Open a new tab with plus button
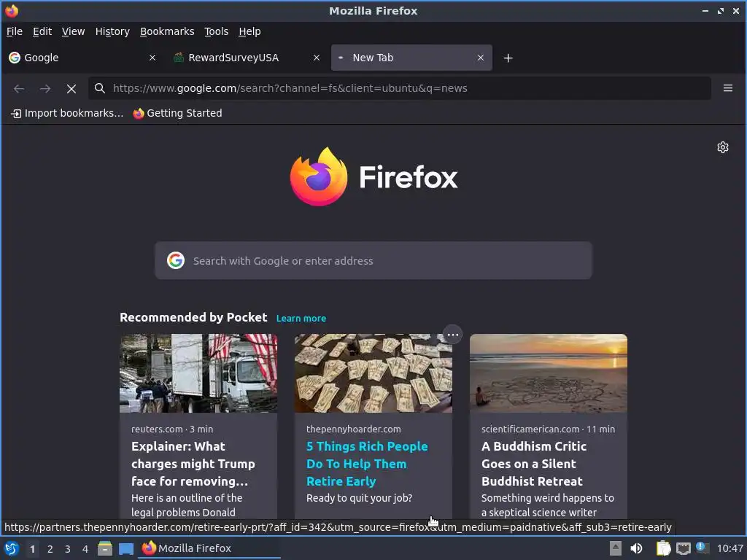Viewport: 747px width, 560px height. pyautogui.click(x=508, y=58)
